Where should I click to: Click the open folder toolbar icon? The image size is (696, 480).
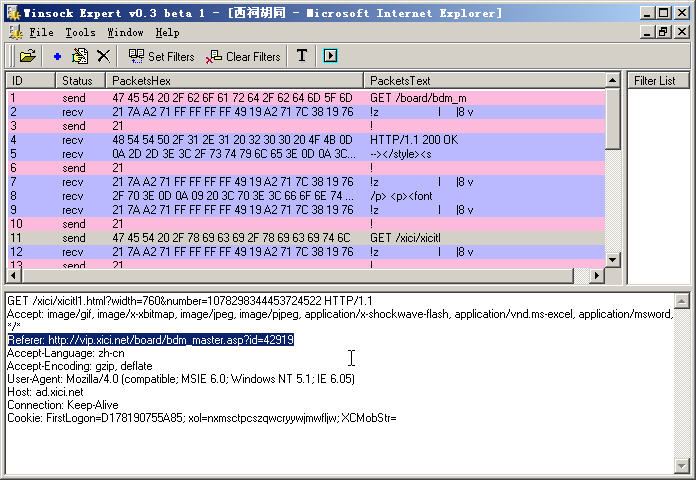pyautogui.click(x=28, y=56)
